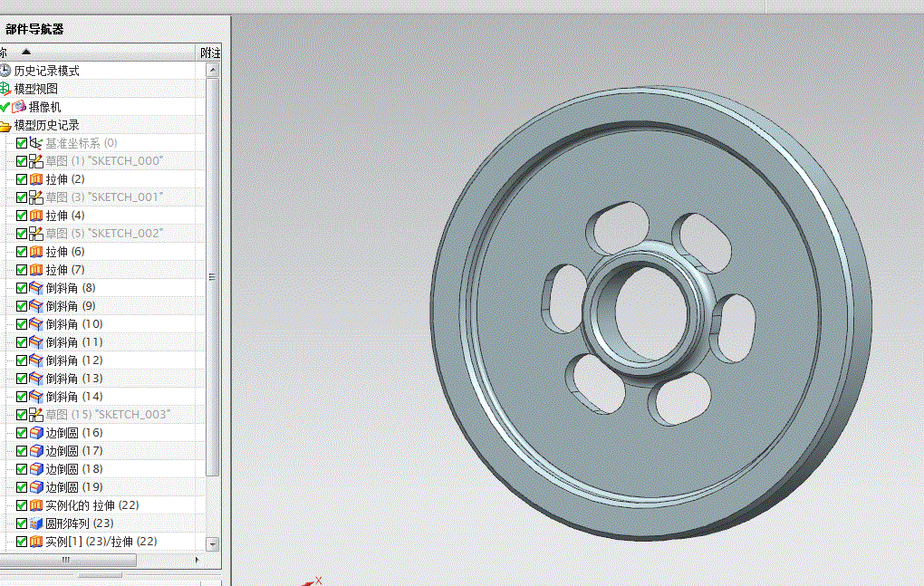Click the chamfer icon of 倒斜角 (14)
Image resolution: width=924 pixels, height=586 pixels.
(36, 397)
